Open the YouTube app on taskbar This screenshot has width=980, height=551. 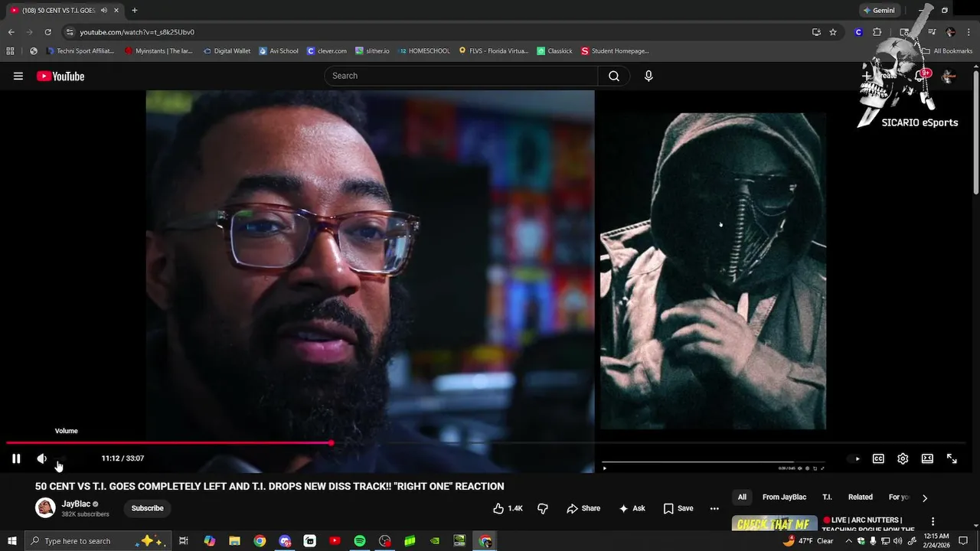335,541
